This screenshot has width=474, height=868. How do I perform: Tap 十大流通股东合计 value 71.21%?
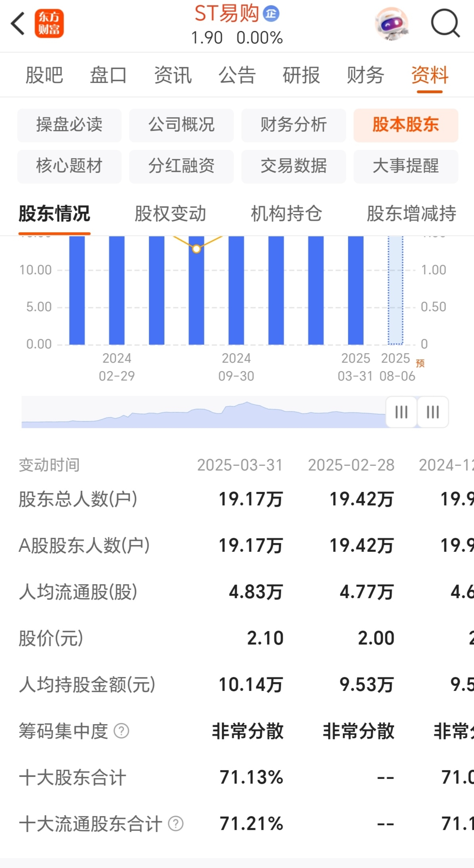click(251, 824)
